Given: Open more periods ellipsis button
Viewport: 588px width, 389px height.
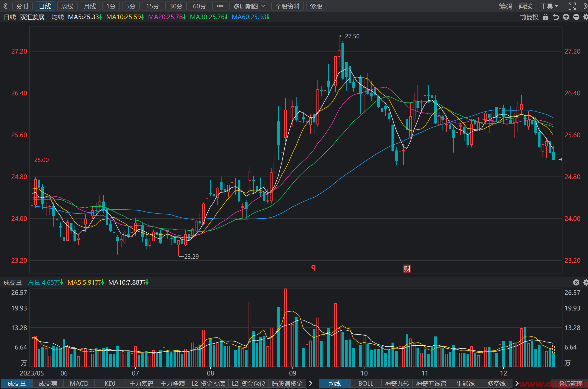Looking at the screenshot, I should [x=220, y=6].
